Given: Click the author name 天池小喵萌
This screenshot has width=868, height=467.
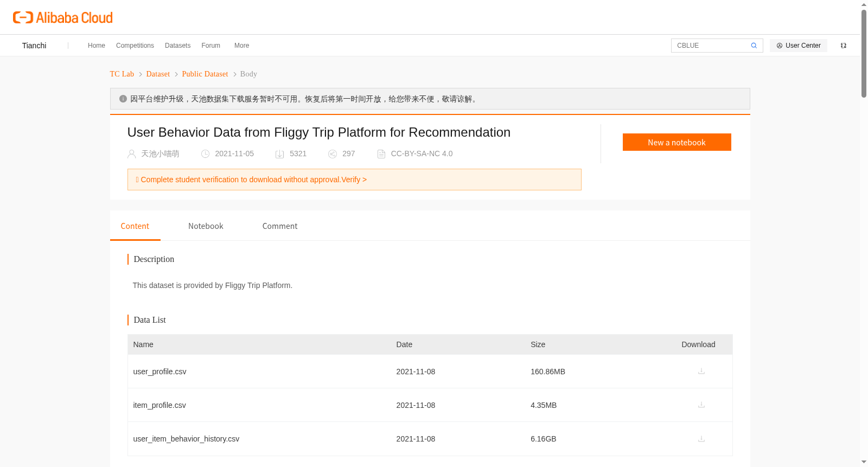Looking at the screenshot, I should pyautogui.click(x=160, y=154).
